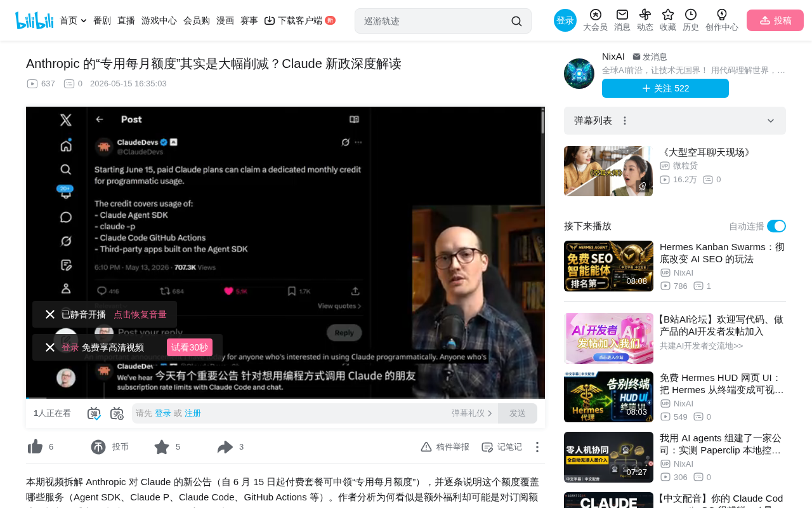Open the AI开发者 forum banner

608,338
